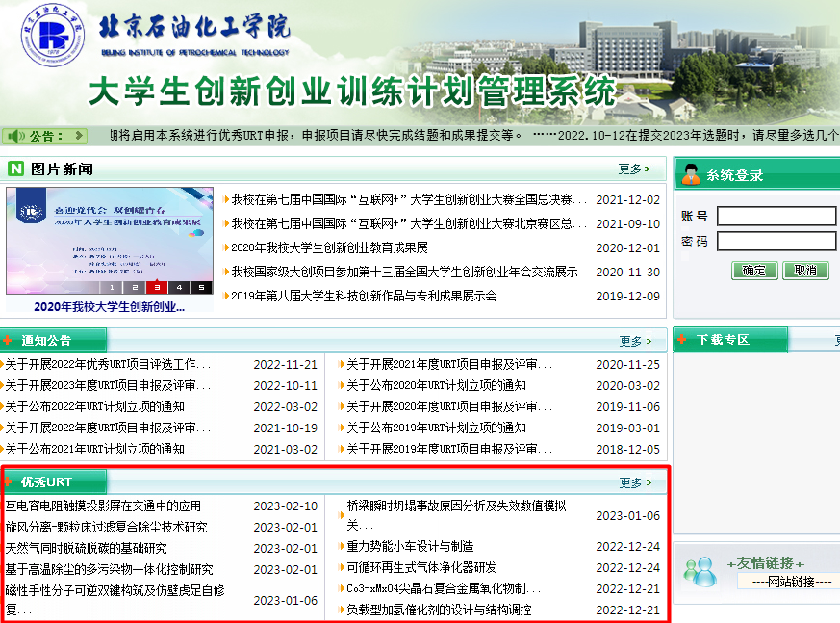The width and height of the screenshot is (840, 623).
Task: Click the orange icon beside 通知公告
Action: click(10, 341)
